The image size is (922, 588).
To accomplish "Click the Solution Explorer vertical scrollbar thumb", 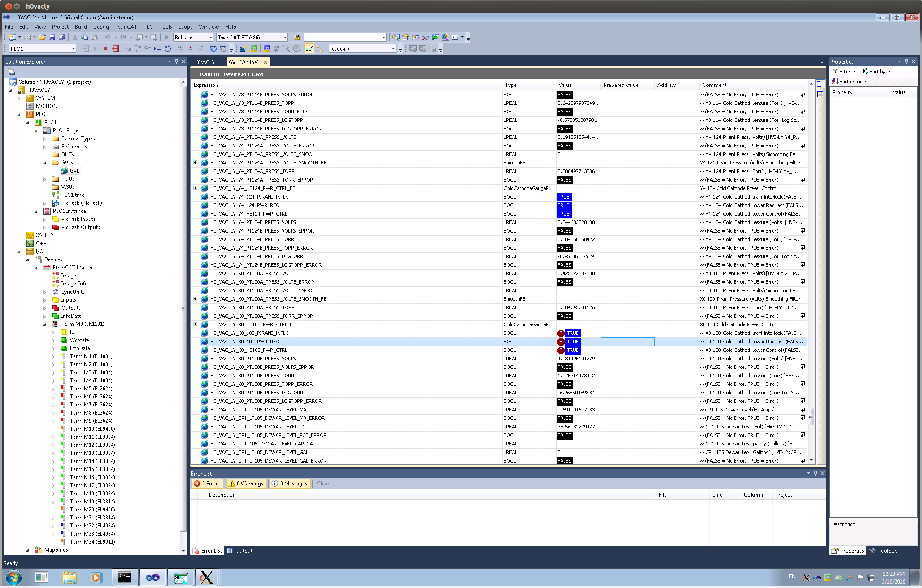I will pyautogui.click(x=183, y=309).
